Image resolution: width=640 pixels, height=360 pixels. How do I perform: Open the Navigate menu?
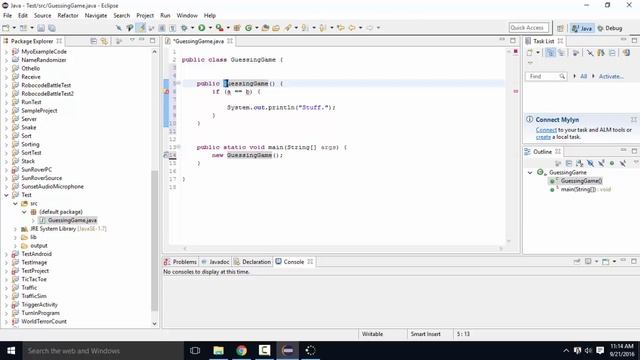[96, 16]
